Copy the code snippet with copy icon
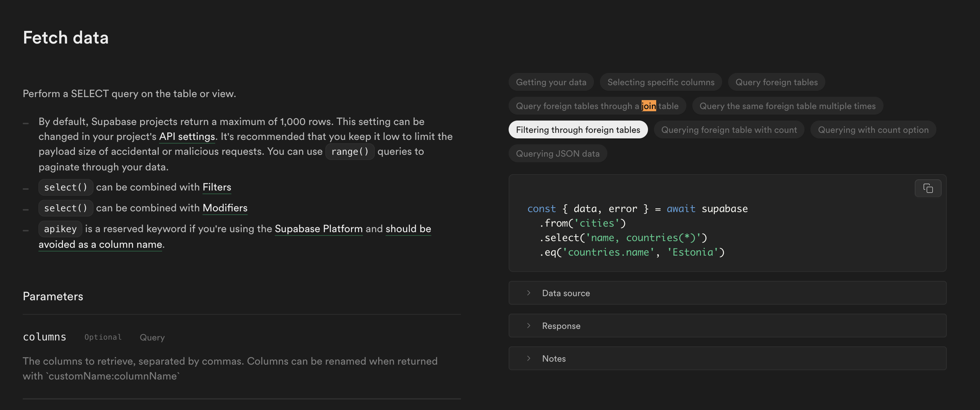 (927, 188)
